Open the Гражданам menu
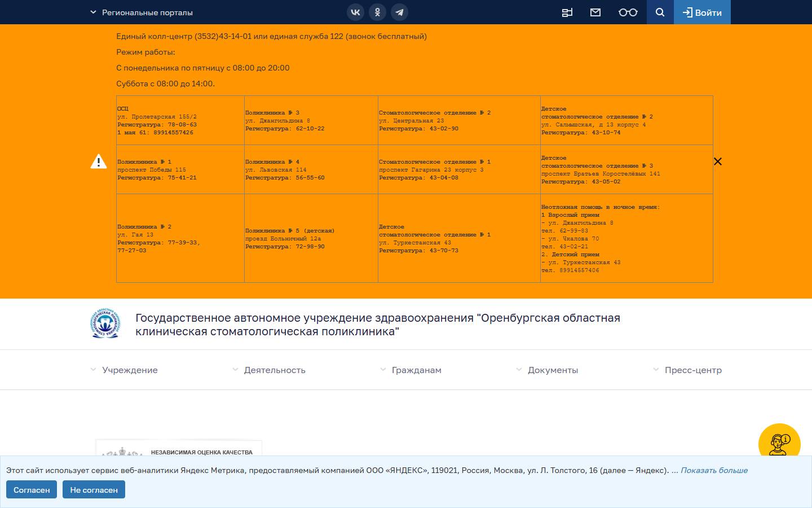This screenshot has height=508, width=812. (x=411, y=370)
